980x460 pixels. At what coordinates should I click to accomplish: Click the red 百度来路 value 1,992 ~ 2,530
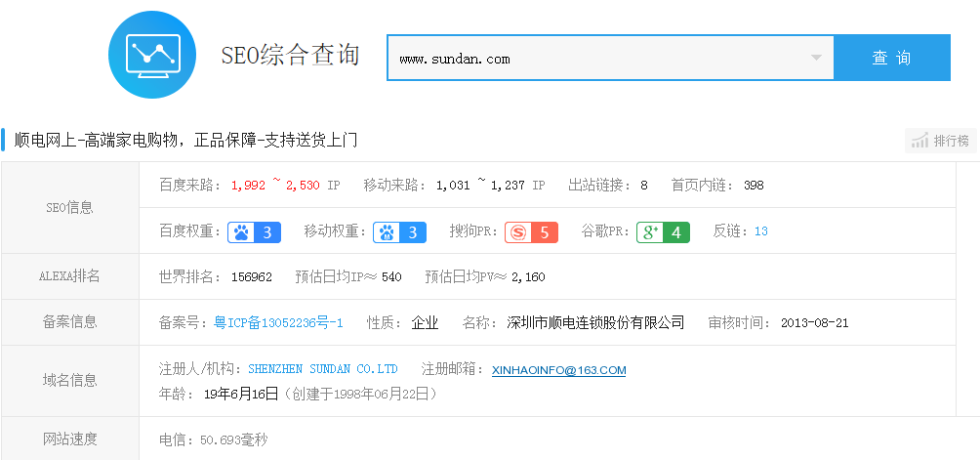click(x=275, y=185)
